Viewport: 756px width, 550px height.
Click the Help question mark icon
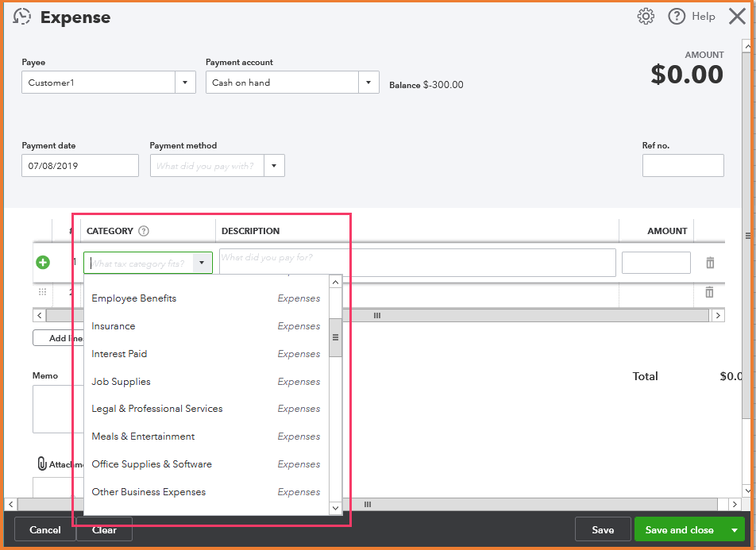pos(677,17)
